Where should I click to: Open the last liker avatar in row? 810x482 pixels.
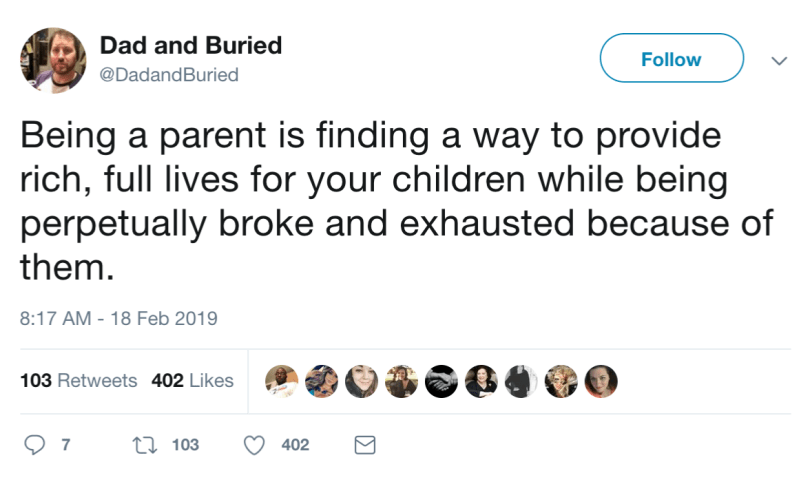point(601,381)
